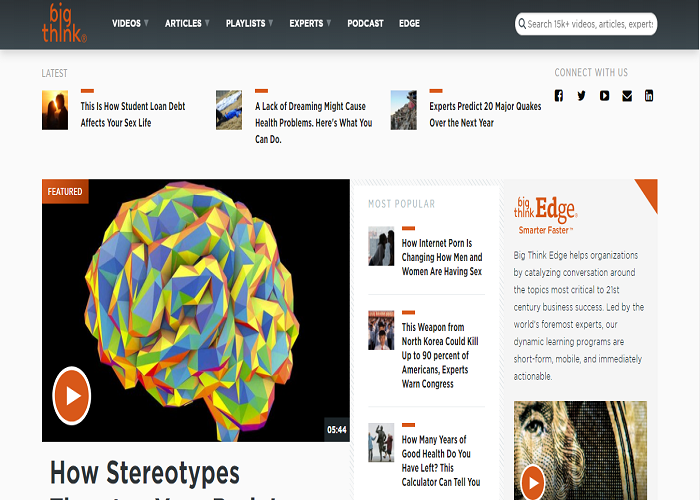The height and width of the screenshot is (500, 700).
Task: Open the YouTube channel icon
Action: (x=604, y=96)
